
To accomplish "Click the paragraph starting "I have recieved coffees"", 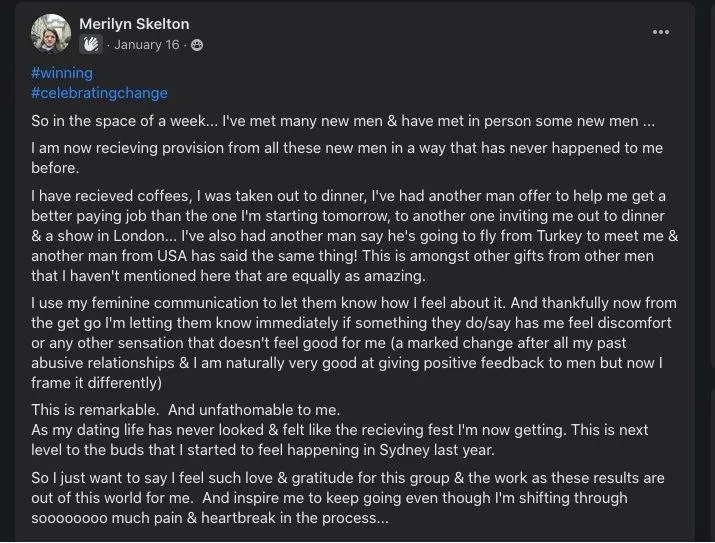I will coord(355,236).
